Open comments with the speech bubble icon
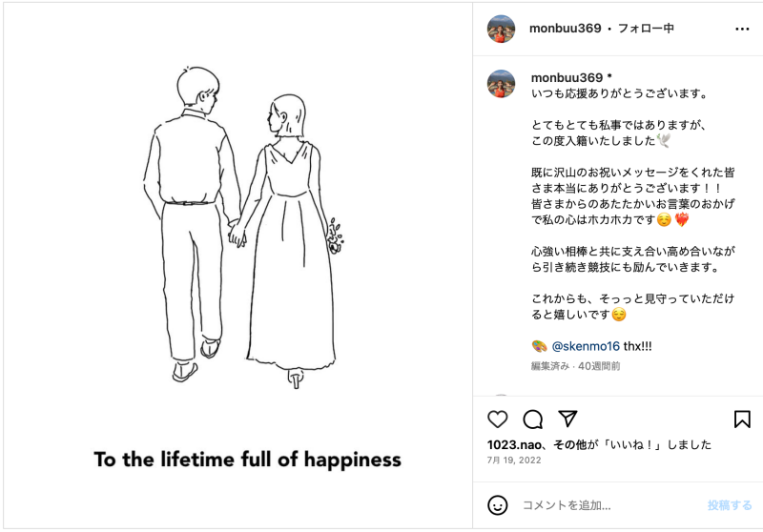Screen dimensions: 763x532 click(533, 419)
